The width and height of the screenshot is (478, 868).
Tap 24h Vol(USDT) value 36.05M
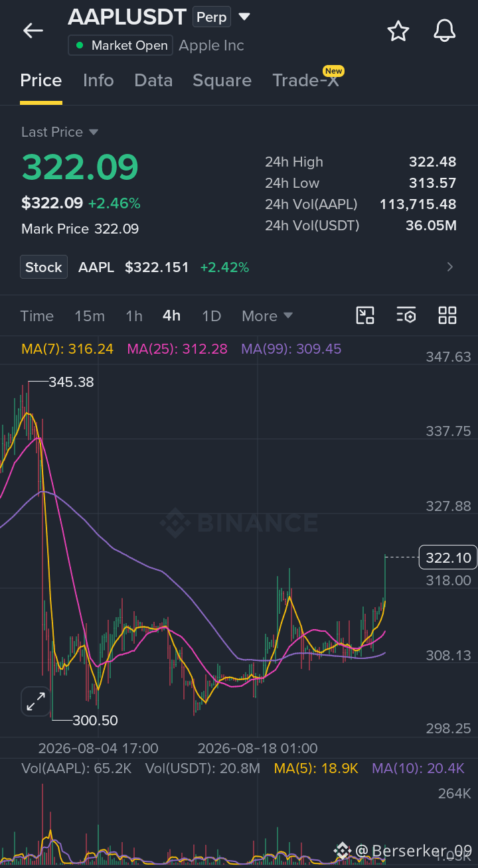(x=432, y=226)
